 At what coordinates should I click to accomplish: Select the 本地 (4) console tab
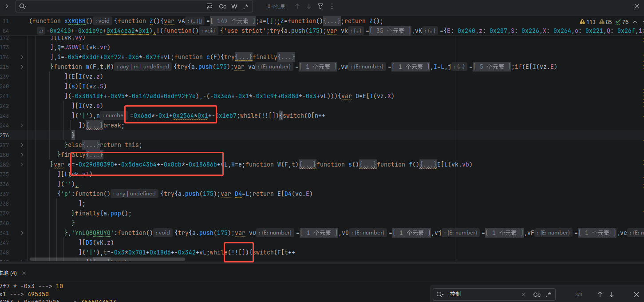[8, 273]
